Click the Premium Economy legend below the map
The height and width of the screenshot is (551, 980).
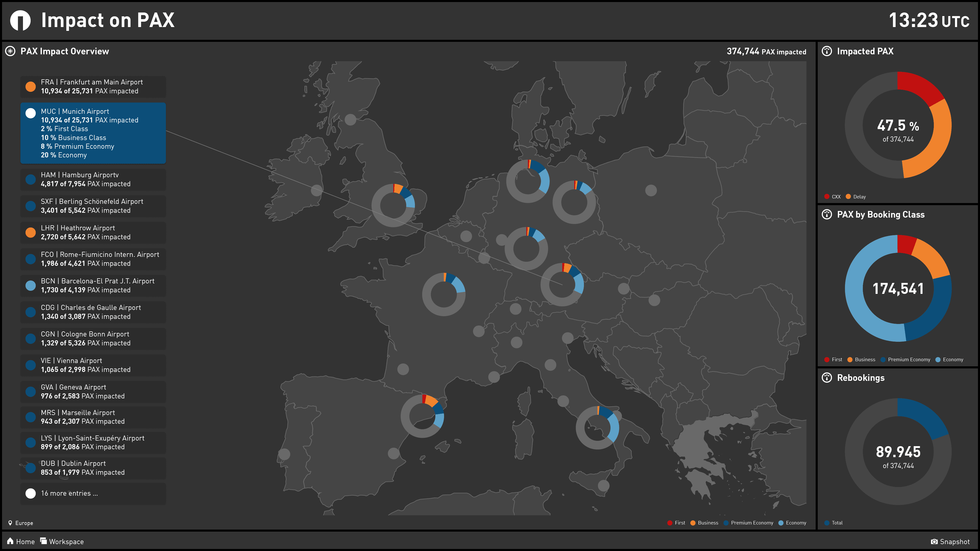pyautogui.click(x=748, y=523)
